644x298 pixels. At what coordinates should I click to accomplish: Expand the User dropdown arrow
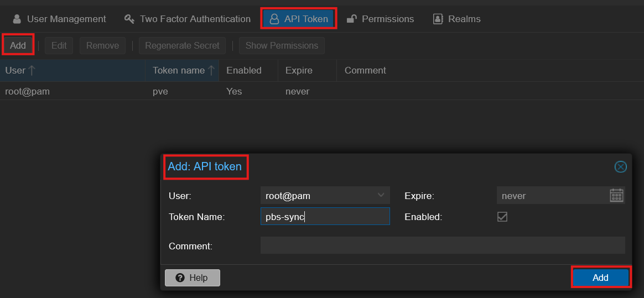pos(381,195)
